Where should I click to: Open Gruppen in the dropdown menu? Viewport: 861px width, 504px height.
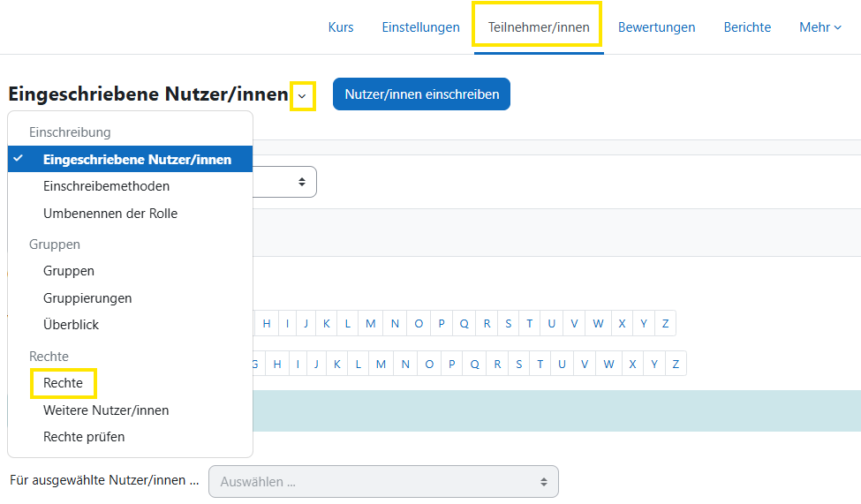[69, 271]
